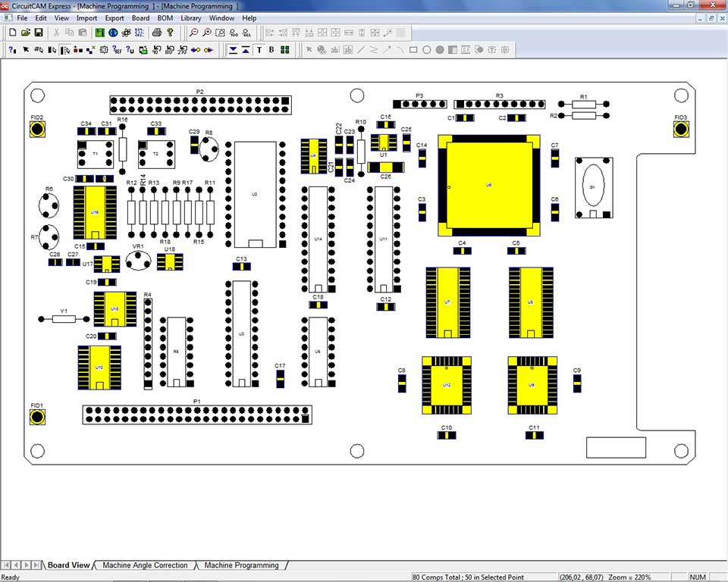Toggle the green four-square grid button

[x=285, y=50]
